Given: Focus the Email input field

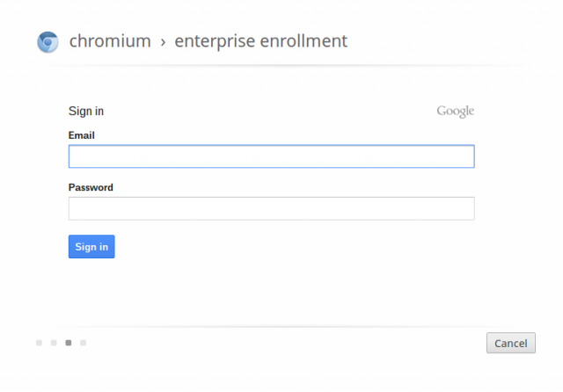Looking at the screenshot, I should coord(272,156).
